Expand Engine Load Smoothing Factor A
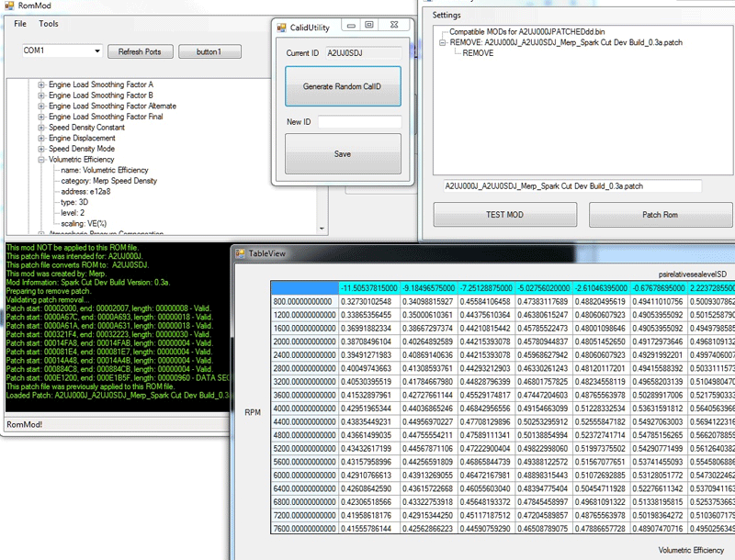The image size is (735, 560). [x=41, y=84]
